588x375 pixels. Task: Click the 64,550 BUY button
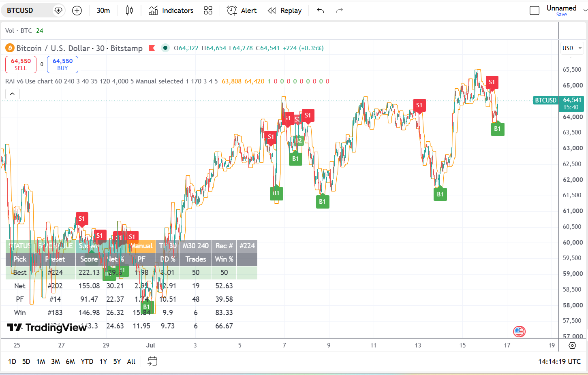point(62,64)
